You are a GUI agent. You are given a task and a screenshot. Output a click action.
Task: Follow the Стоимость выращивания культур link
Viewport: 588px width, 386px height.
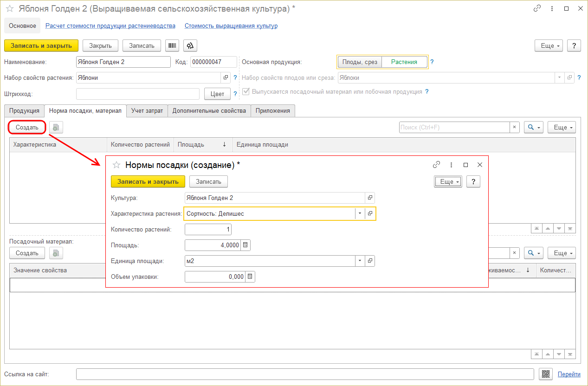click(x=231, y=26)
